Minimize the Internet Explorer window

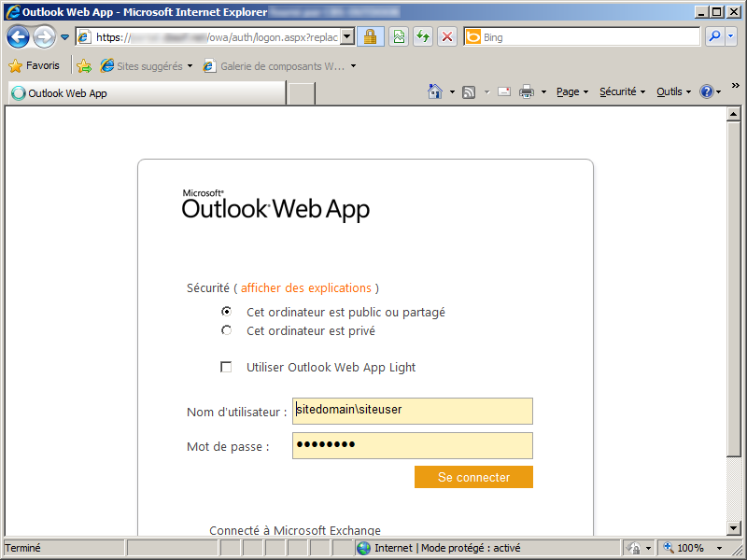pos(701,12)
